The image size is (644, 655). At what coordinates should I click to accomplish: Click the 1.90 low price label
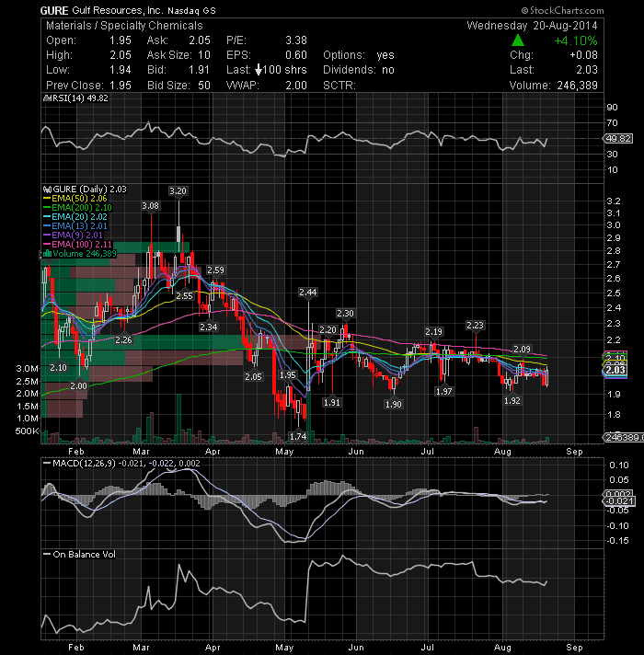[x=394, y=405]
